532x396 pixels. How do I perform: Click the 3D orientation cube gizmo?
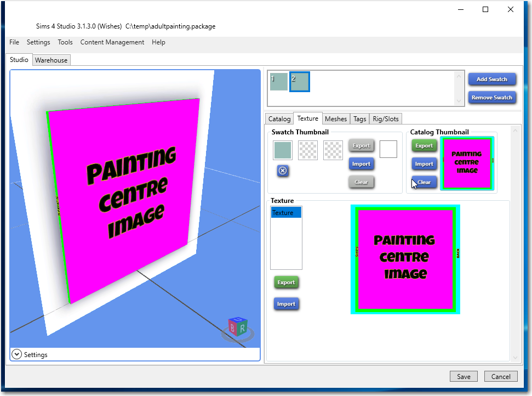tap(238, 328)
